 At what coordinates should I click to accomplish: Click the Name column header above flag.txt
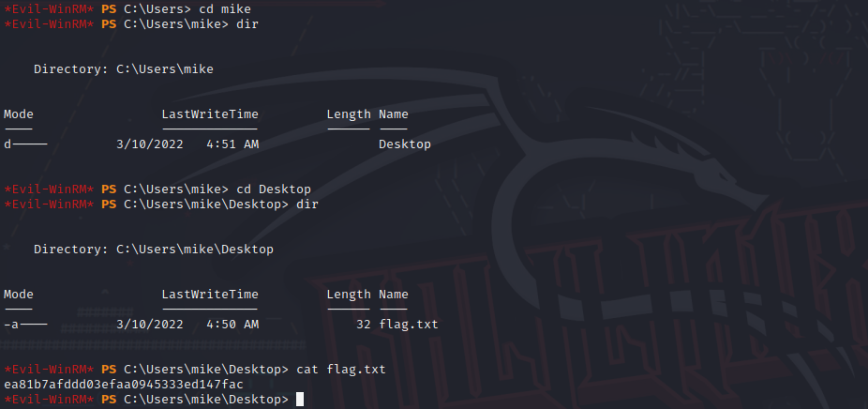(394, 295)
